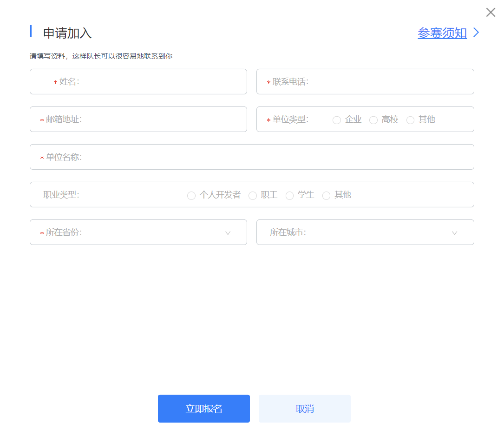The image size is (504, 444).
Task: Click into the 邮箱地址 field
Action: [138, 119]
